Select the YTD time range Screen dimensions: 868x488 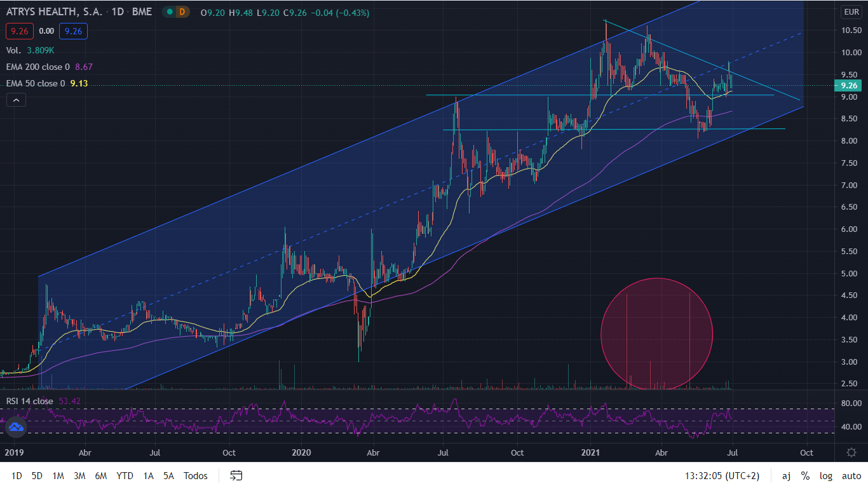(x=125, y=475)
